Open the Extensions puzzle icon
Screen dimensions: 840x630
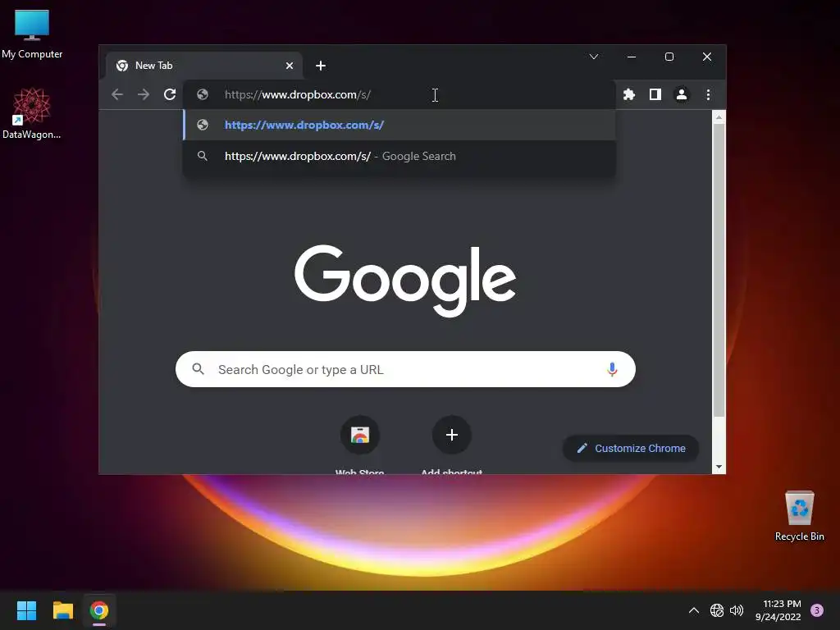629,95
